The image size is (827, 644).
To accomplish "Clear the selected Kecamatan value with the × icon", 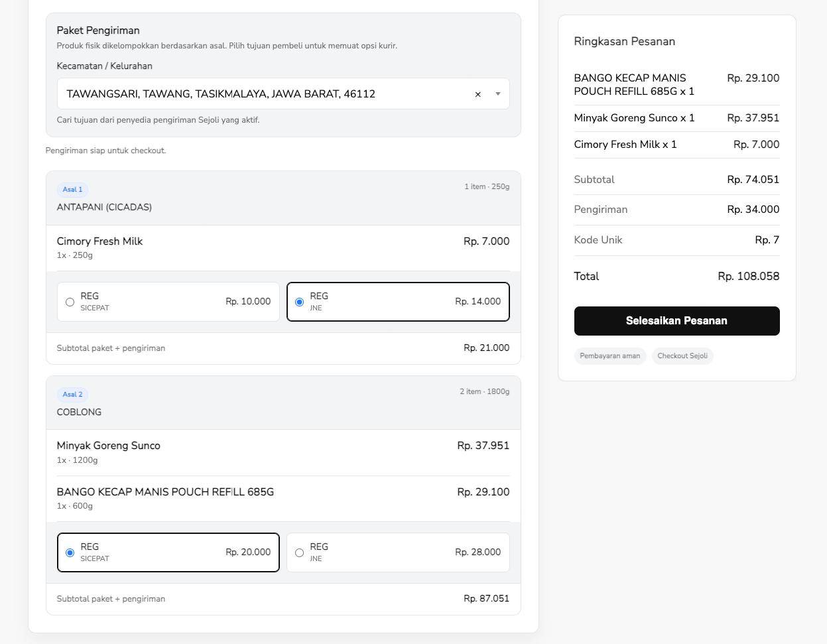I will coord(477,94).
